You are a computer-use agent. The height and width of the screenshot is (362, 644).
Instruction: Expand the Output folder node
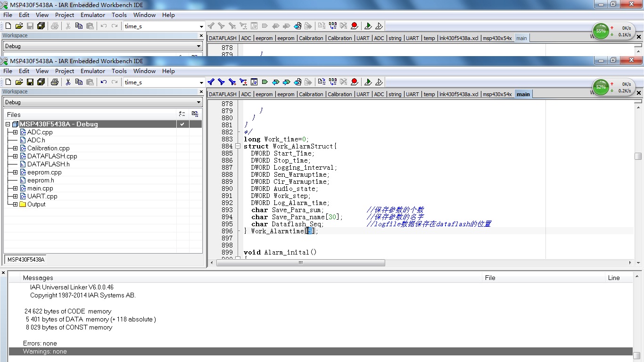16,205
